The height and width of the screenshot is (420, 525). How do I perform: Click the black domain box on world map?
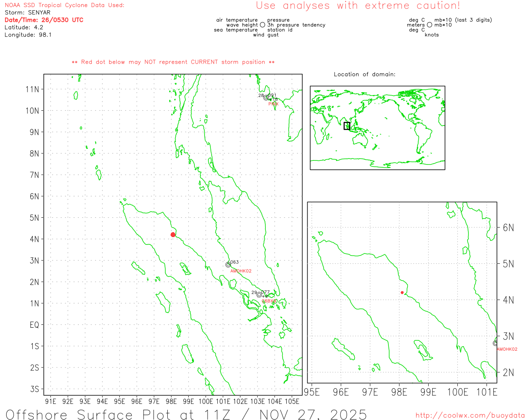point(347,126)
